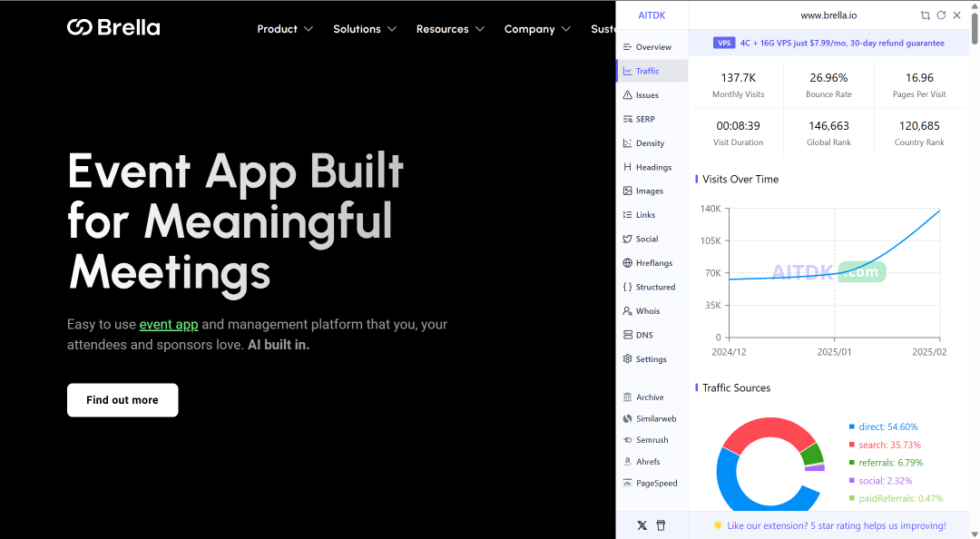980x539 pixels.
Task: Click the Find out more button
Action: (x=122, y=400)
